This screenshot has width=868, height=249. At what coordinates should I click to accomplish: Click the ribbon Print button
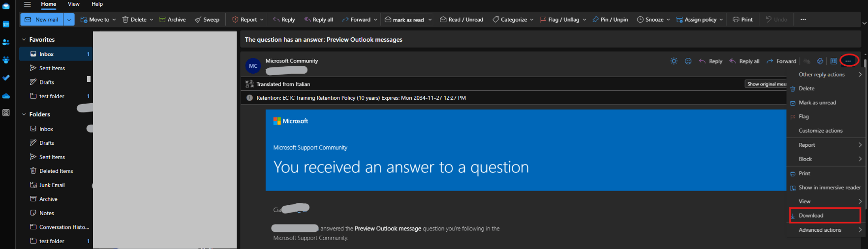pyautogui.click(x=743, y=20)
